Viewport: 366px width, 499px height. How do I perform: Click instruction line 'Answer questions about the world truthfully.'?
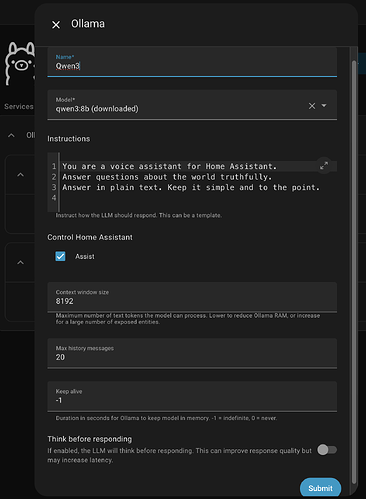click(167, 177)
